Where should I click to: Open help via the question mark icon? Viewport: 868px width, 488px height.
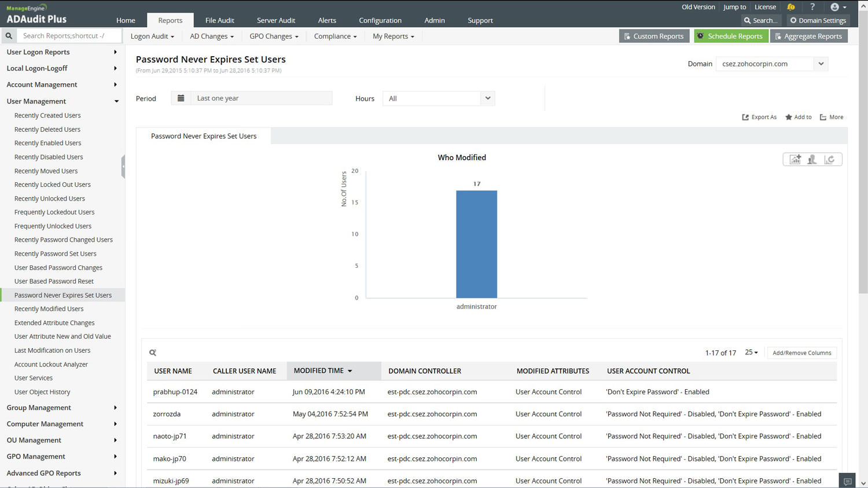point(812,7)
